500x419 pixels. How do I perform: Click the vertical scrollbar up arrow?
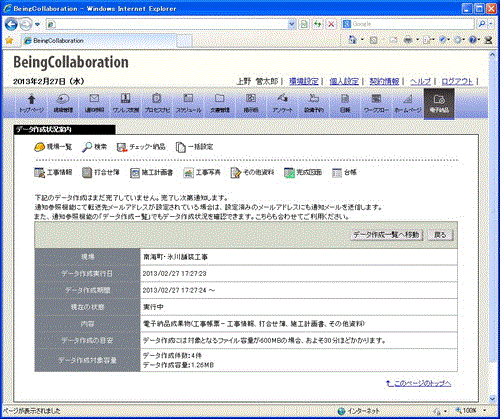[x=492, y=55]
